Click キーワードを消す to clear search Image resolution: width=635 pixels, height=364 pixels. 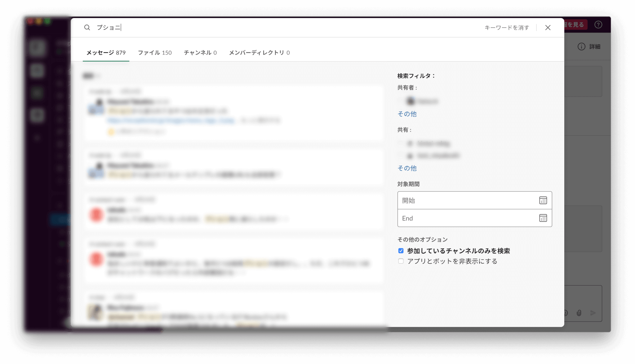[507, 28]
